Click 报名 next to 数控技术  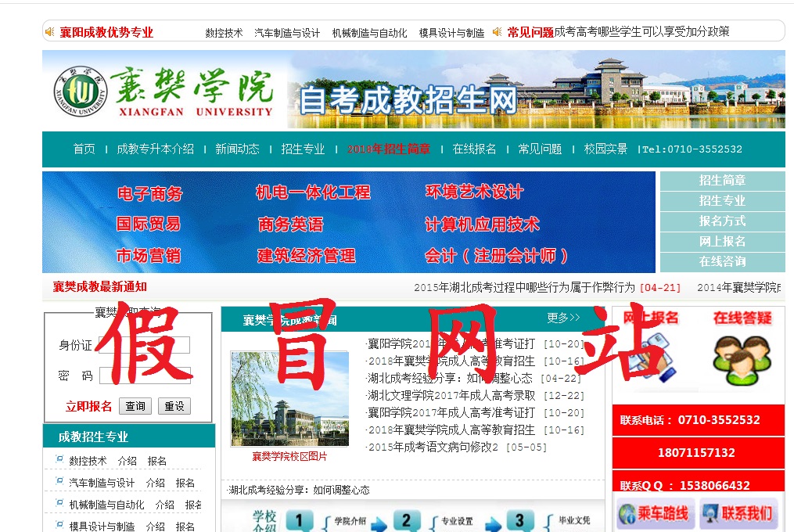click(x=157, y=461)
